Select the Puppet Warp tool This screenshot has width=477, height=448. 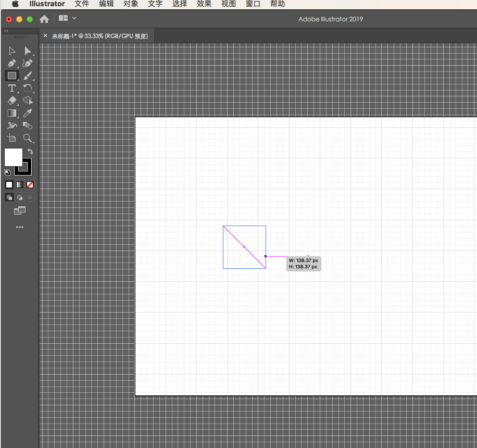[x=12, y=126]
